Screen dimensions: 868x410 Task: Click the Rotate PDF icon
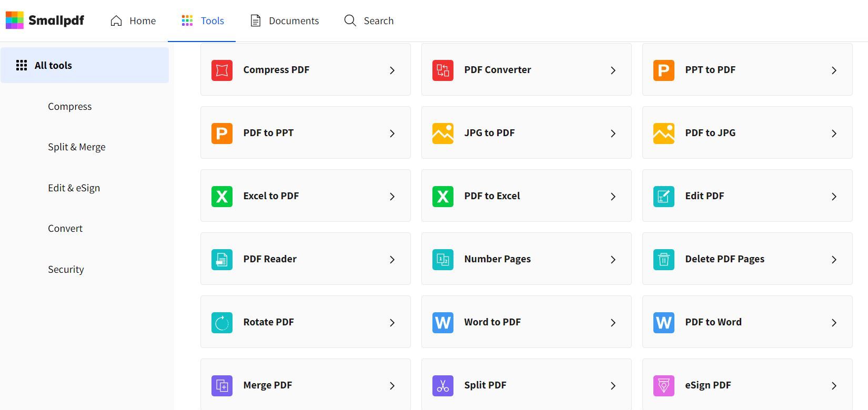tap(222, 322)
